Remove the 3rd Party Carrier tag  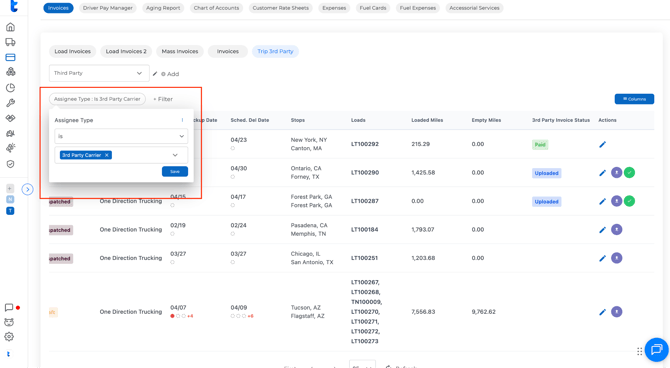pos(107,155)
